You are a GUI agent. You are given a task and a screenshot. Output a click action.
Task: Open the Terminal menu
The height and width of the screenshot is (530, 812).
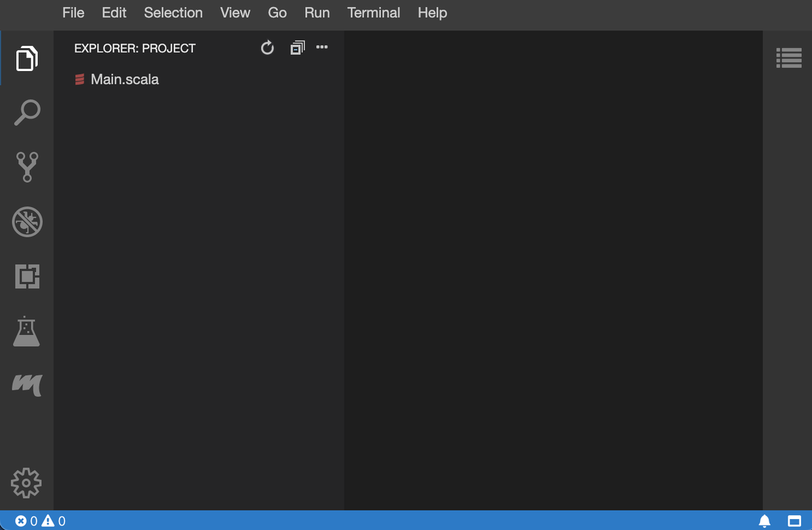pyautogui.click(x=374, y=13)
